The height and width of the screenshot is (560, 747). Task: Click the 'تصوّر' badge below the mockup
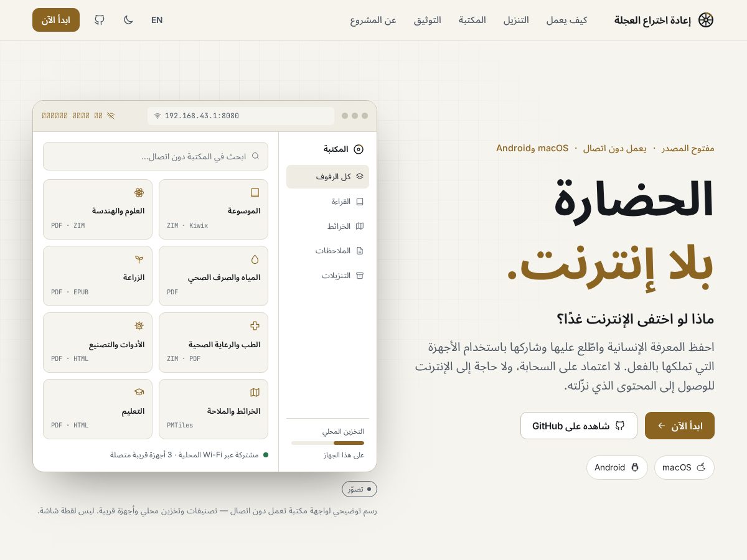(x=359, y=489)
